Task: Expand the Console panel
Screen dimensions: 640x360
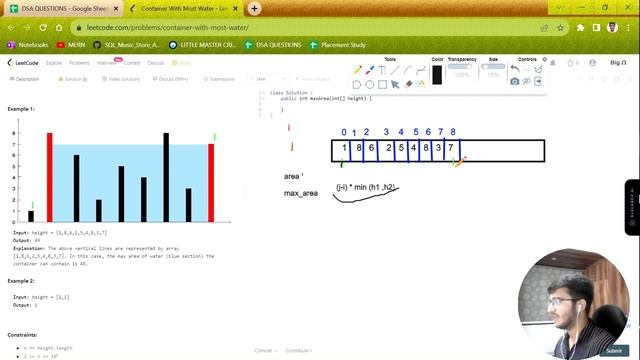Action: click(x=266, y=351)
